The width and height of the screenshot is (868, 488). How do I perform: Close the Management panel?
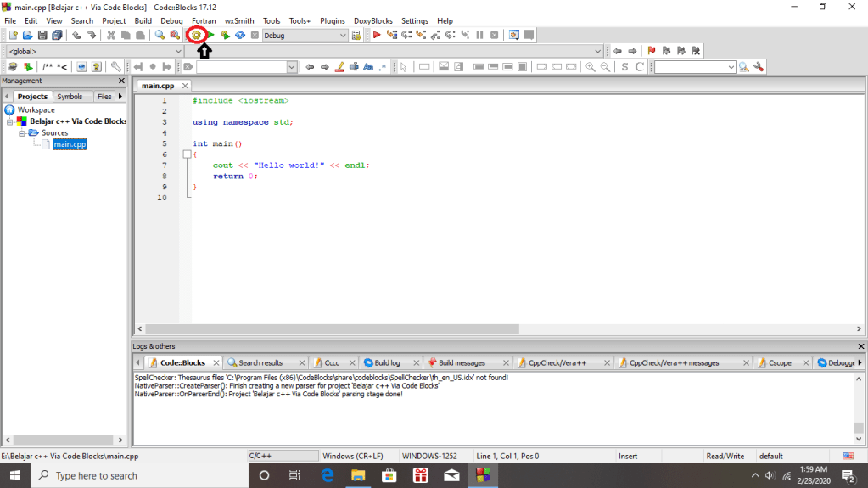pos(121,81)
